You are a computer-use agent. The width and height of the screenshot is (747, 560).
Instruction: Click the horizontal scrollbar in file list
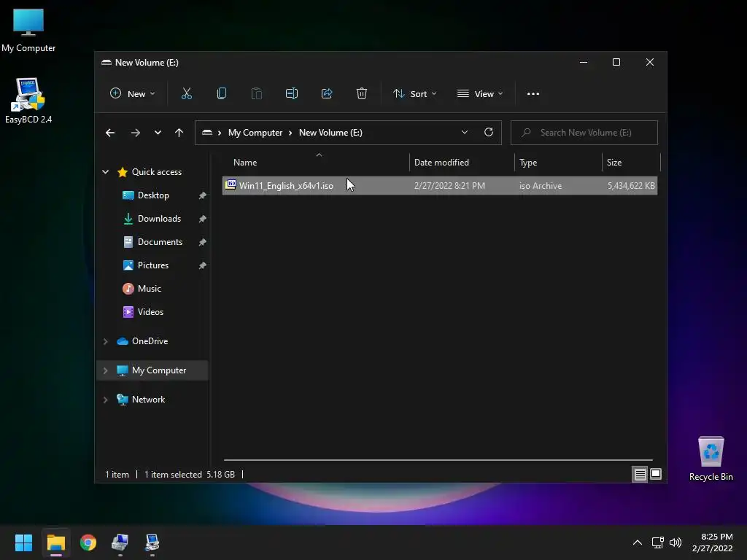pyautogui.click(x=438, y=460)
